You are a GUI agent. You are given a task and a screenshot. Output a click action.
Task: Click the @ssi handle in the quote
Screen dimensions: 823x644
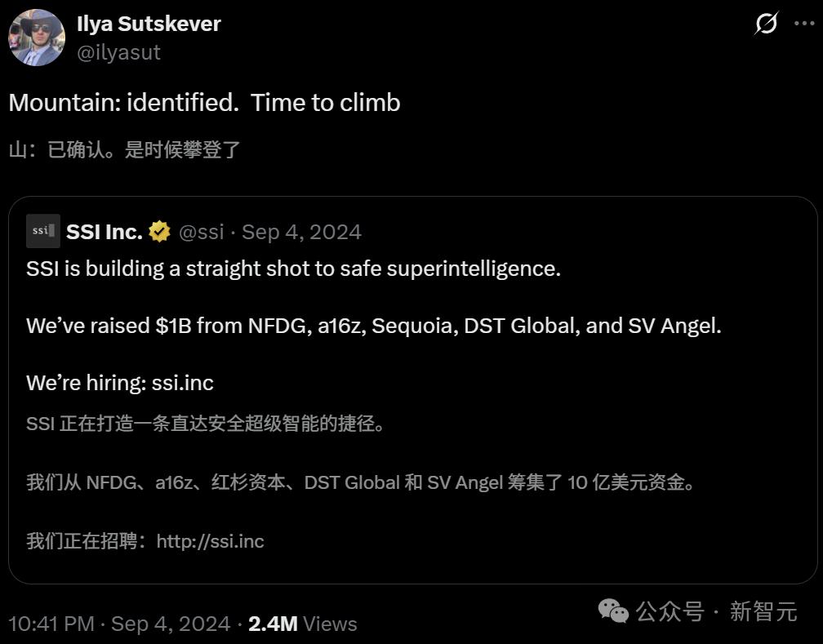click(x=202, y=232)
